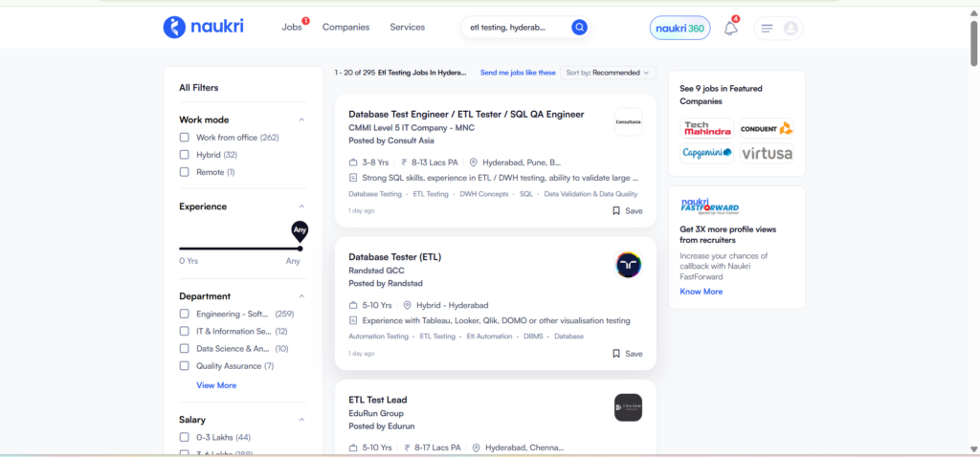Check Data Science & Analytics department filter
980x457 pixels.
(185, 349)
